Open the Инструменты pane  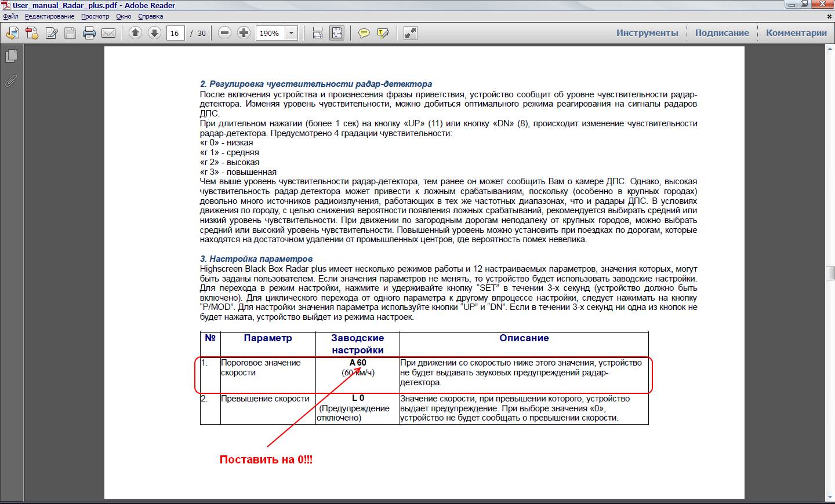click(x=647, y=33)
